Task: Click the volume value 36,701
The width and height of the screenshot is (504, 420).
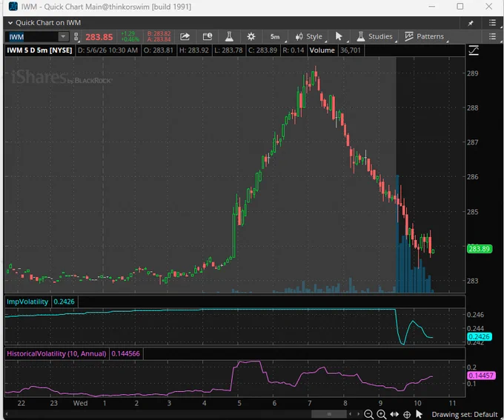Action: point(351,50)
